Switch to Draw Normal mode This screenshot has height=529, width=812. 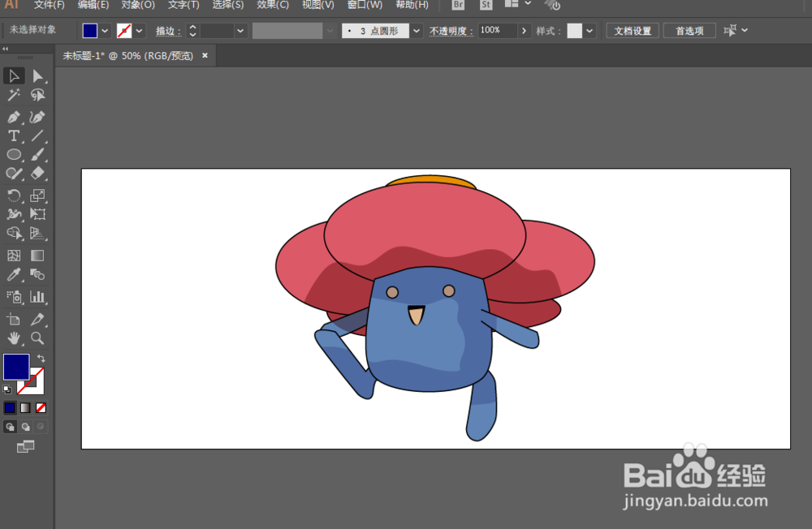[10, 427]
